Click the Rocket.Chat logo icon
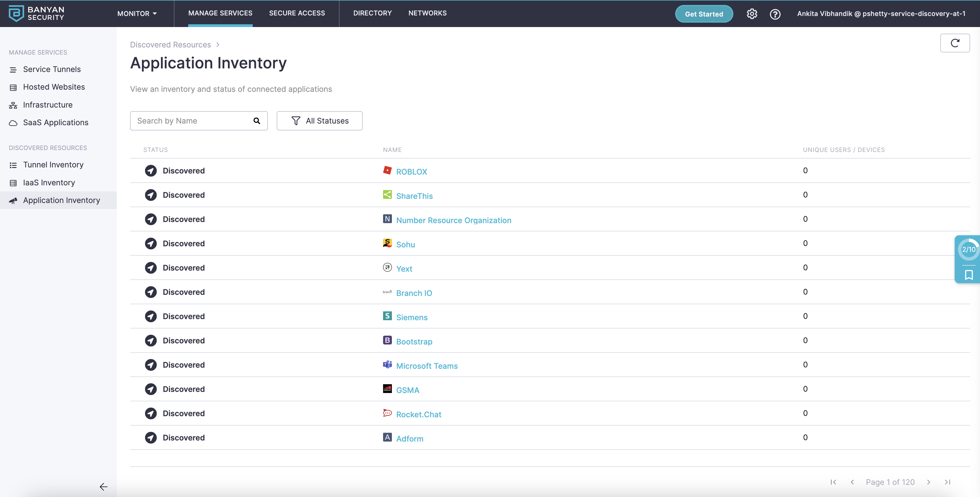This screenshot has height=497, width=980. pos(387,413)
